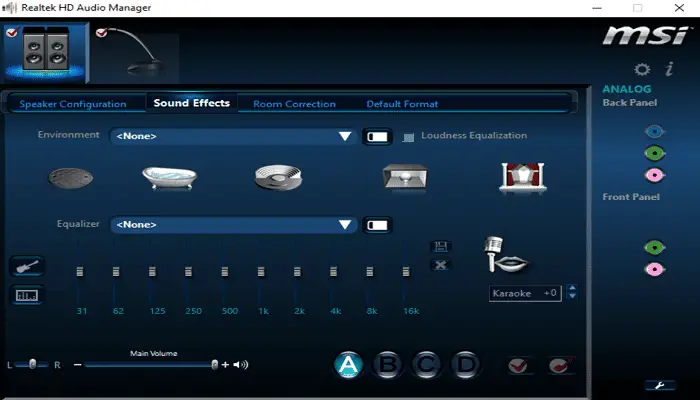Open graphic equalizer view icon

27,295
